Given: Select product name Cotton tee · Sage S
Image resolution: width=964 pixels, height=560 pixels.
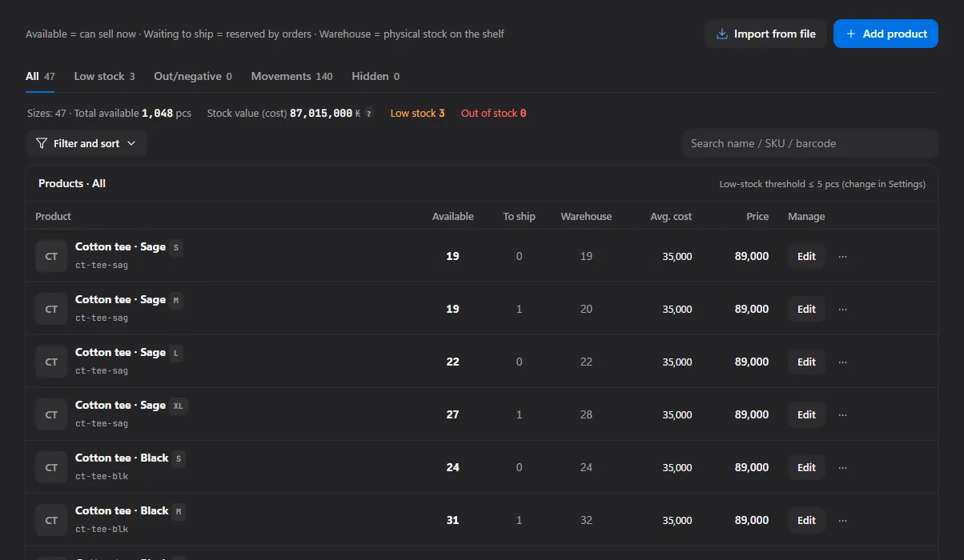Looking at the screenshot, I should click(x=120, y=247).
